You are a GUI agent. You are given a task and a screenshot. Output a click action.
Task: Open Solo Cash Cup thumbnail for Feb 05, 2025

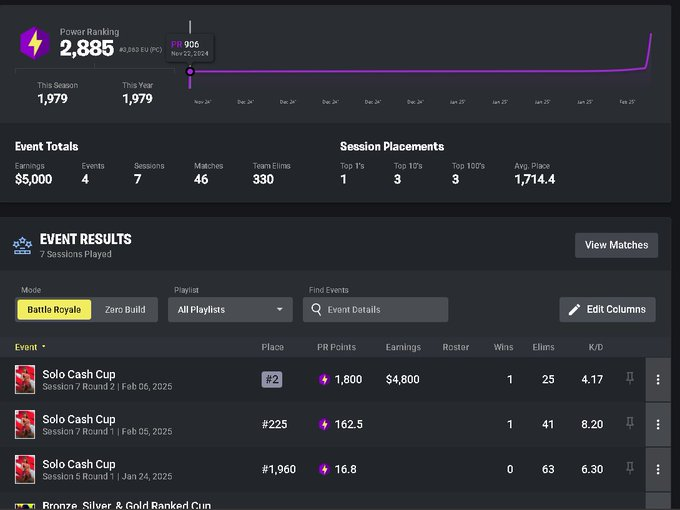click(25, 424)
